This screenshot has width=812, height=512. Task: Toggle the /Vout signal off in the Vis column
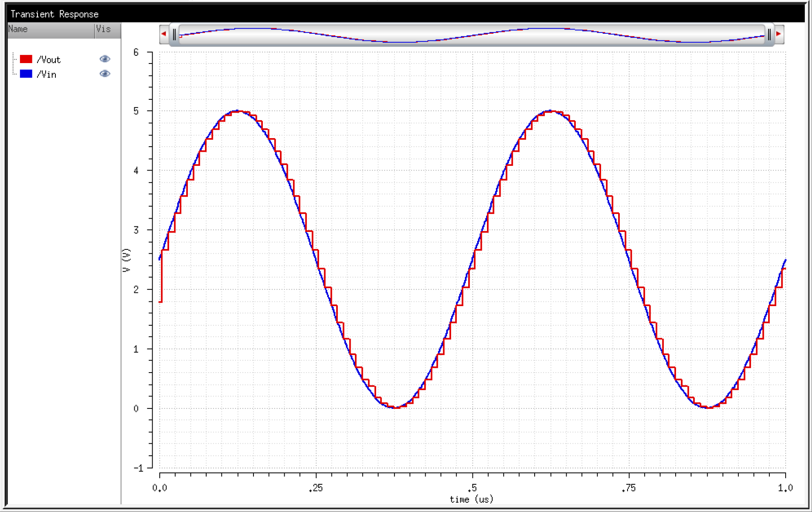pos(105,59)
